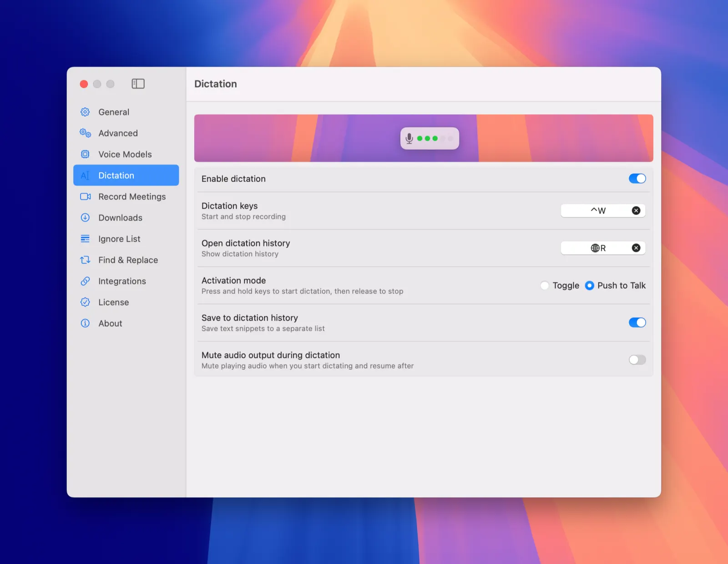Toggle the sidebar visibility button

(138, 84)
